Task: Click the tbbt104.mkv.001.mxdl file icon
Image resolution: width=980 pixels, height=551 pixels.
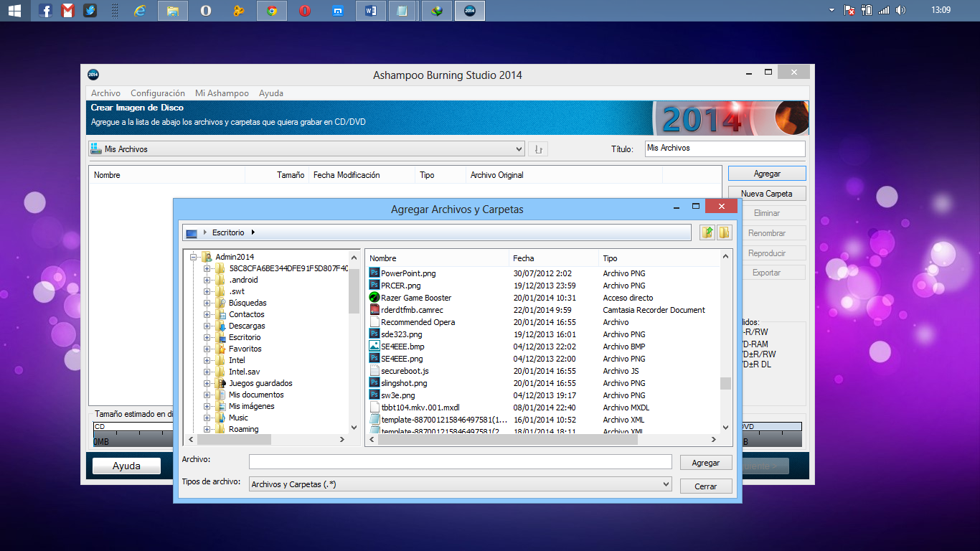Action: coord(374,408)
